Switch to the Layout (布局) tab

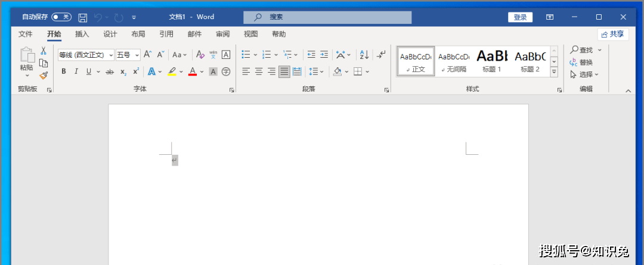[138, 34]
